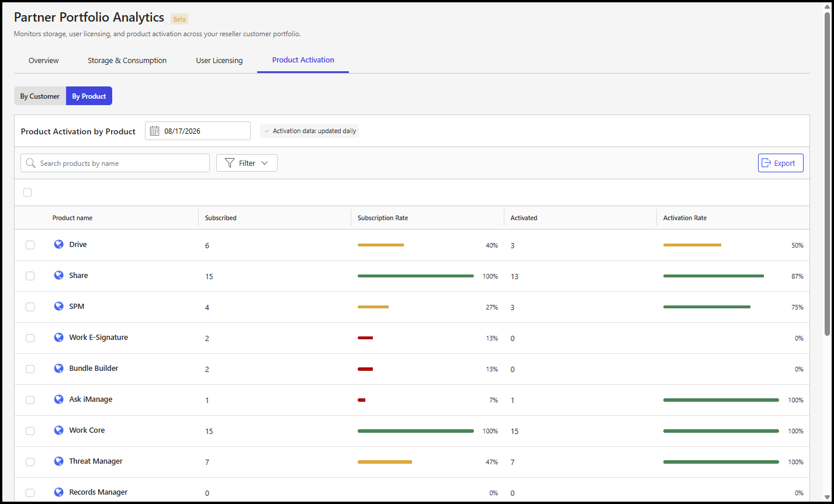834x504 pixels.
Task: Check the Ask iManage row checkbox
Action: pyautogui.click(x=30, y=399)
